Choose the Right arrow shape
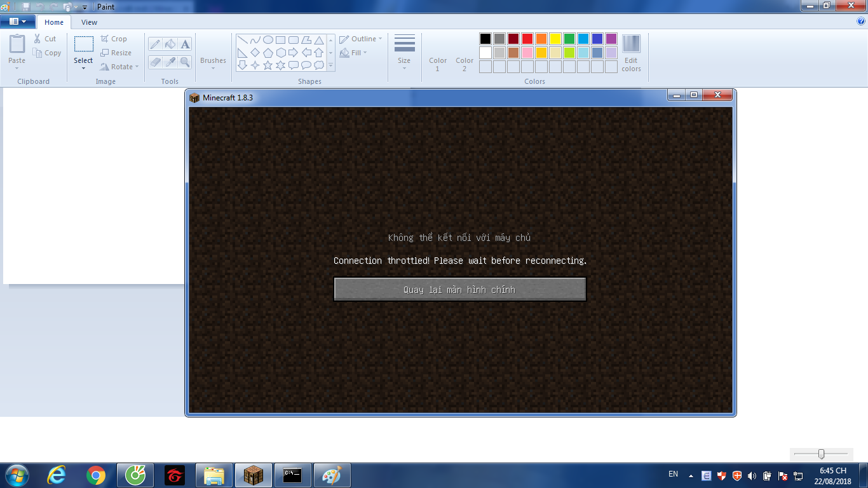Image resolution: width=868 pixels, height=488 pixels. point(294,53)
